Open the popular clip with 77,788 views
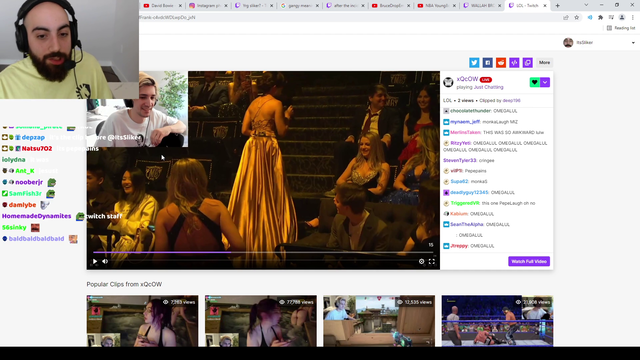This screenshot has height=360, width=640. coord(260,321)
